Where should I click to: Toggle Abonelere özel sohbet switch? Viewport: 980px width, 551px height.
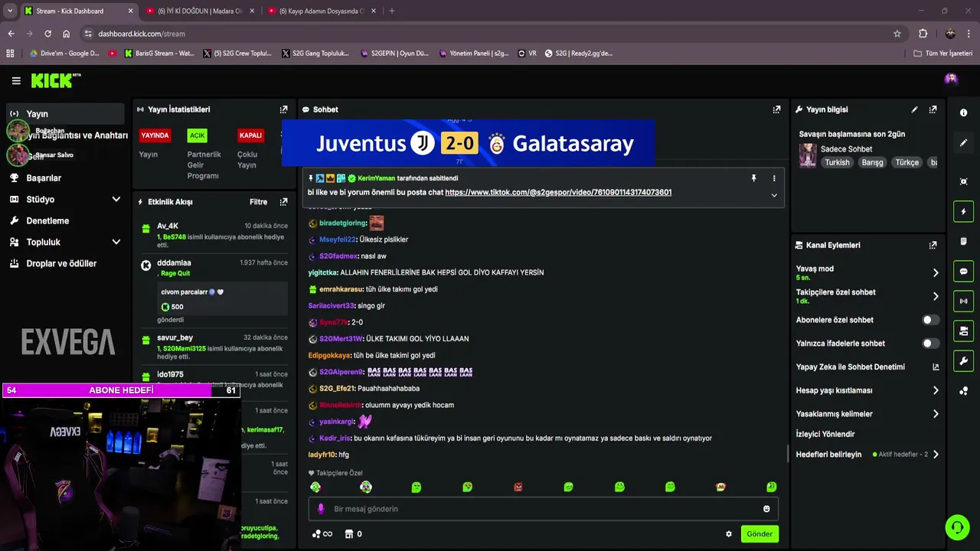pyautogui.click(x=930, y=320)
